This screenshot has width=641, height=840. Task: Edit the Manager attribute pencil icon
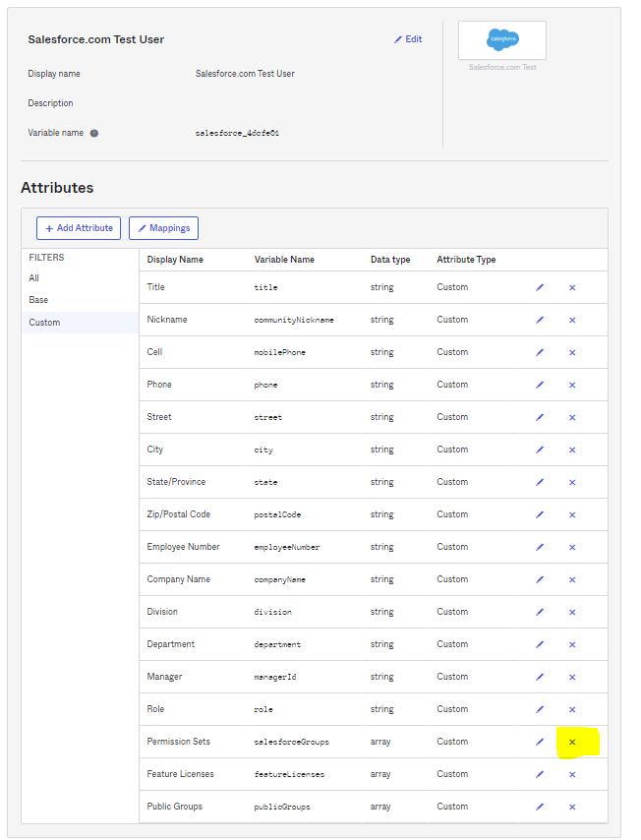[540, 677]
